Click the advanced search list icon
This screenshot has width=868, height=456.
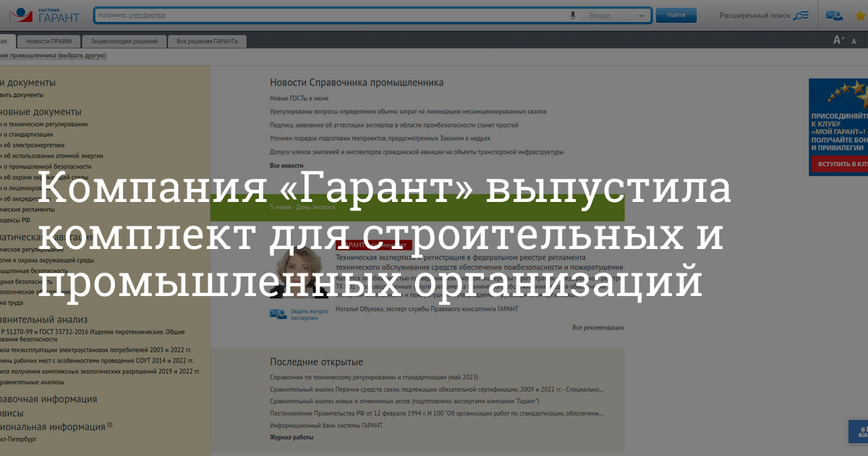(801, 15)
